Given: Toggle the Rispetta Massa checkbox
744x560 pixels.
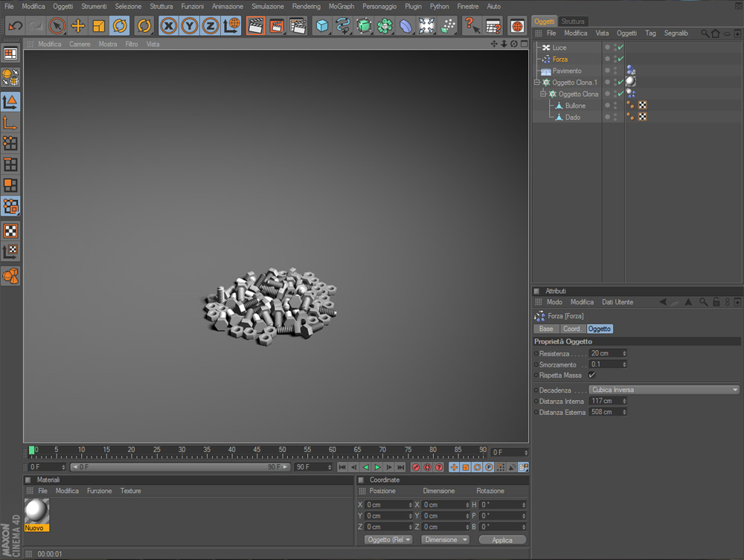Looking at the screenshot, I should (592, 376).
